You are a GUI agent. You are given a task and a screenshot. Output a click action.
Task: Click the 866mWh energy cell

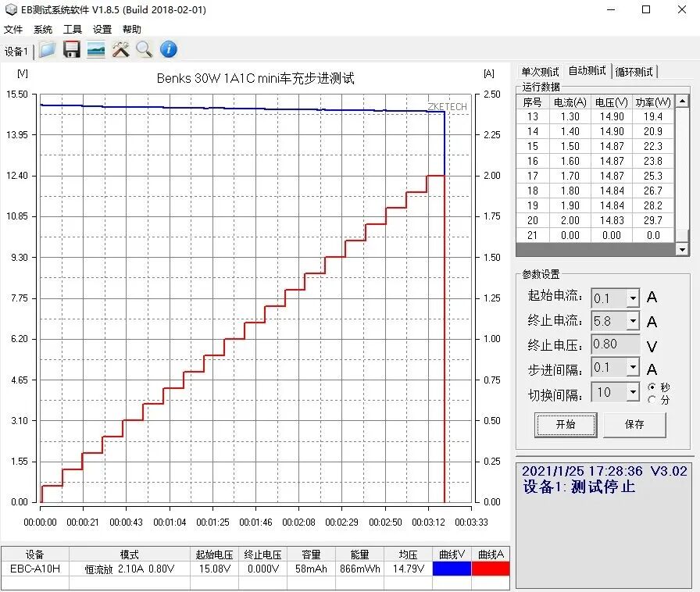point(360,569)
